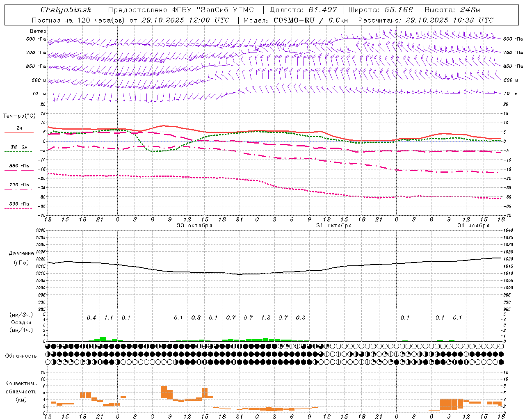Image resolution: width=525 pixels, height=420 pixels.
Task: Click the '(км)' convective cloud unit label
Action: click(x=21, y=399)
